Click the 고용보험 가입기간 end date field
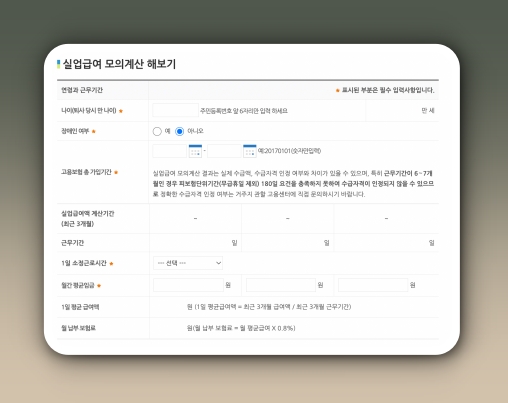 tap(224, 151)
